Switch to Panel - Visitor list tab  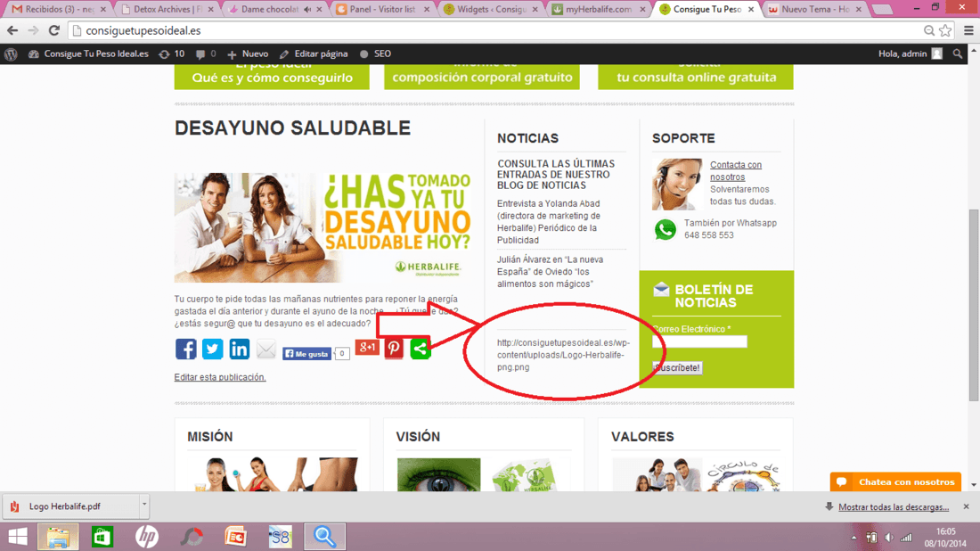tap(383, 10)
